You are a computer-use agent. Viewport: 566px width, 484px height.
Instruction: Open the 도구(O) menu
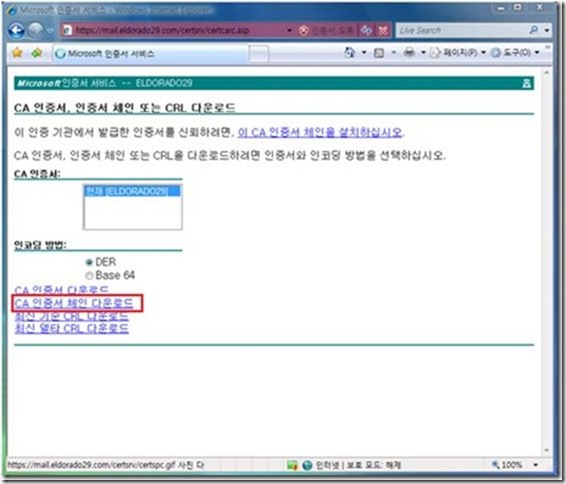(x=515, y=53)
